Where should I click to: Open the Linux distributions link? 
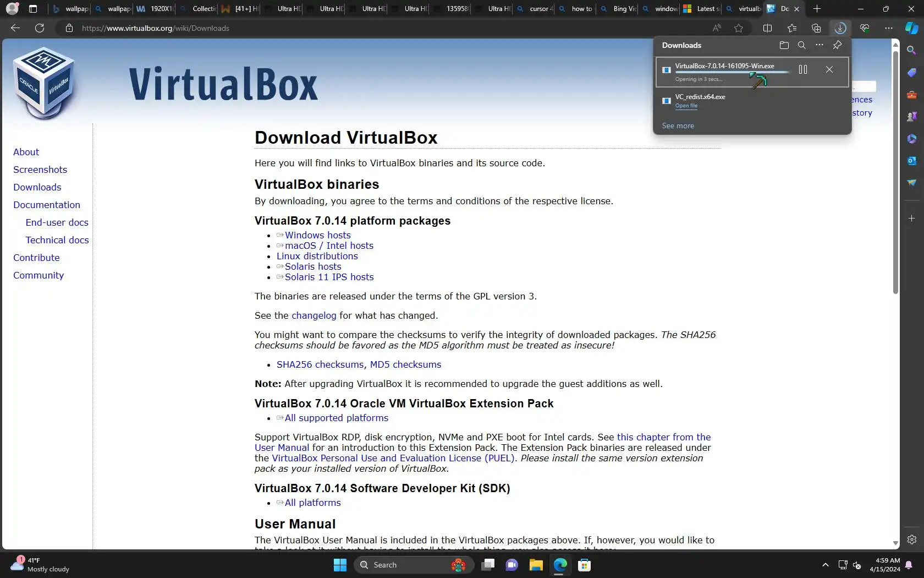click(x=317, y=256)
